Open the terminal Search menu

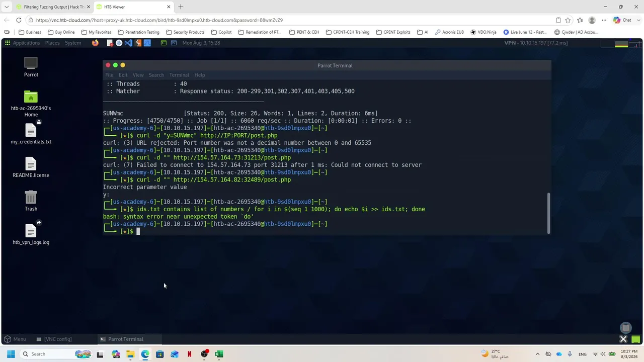tap(156, 75)
